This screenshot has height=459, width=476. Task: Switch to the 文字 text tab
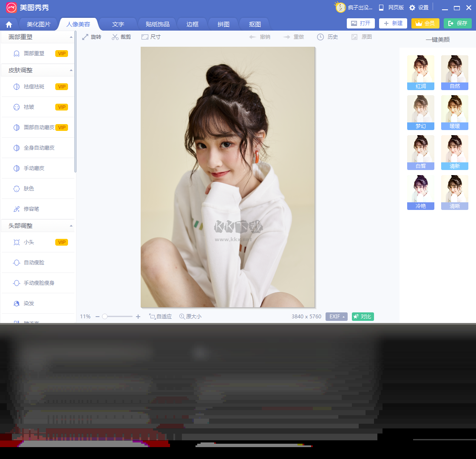click(118, 24)
